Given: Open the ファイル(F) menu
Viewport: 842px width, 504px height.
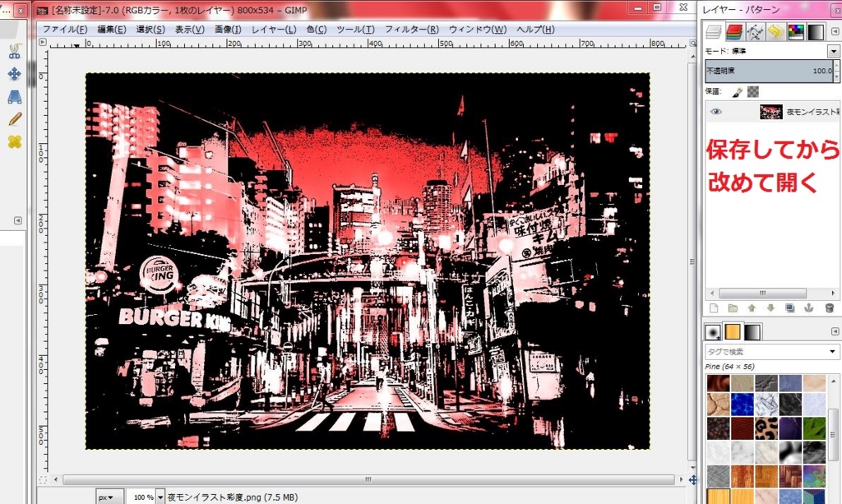Looking at the screenshot, I should [x=64, y=30].
